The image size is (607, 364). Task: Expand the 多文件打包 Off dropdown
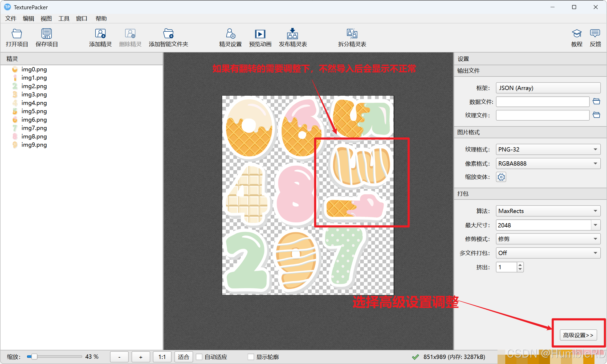548,253
